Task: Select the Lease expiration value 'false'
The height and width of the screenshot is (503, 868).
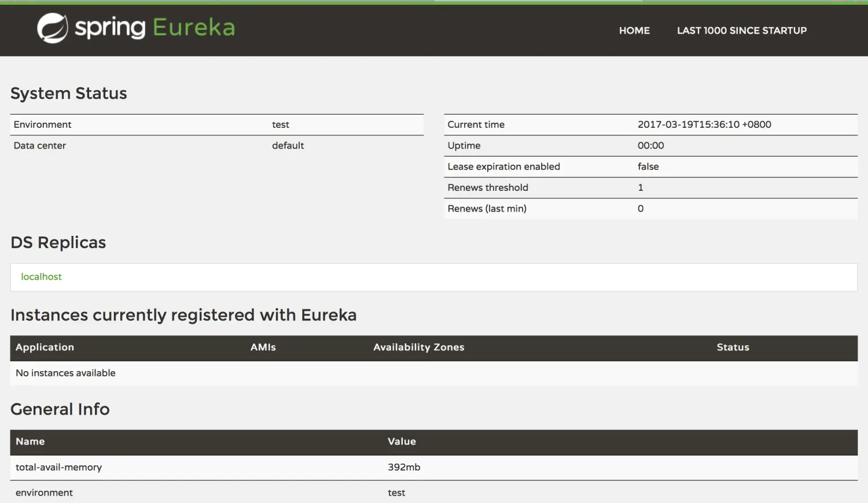Action: pyautogui.click(x=648, y=167)
